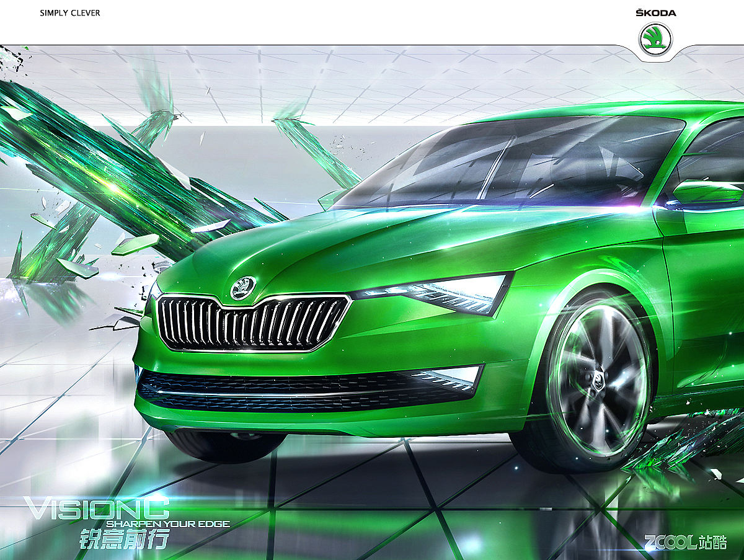Image resolution: width=744 pixels, height=560 pixels.
Task: Click the SIMPLY CLEVER slogan text
Action: click(x=70, y=12)
